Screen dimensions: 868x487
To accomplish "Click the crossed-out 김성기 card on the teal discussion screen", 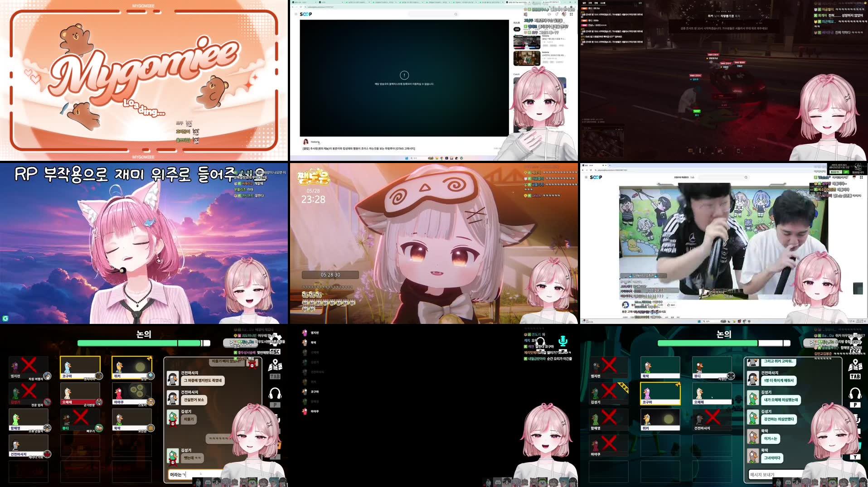I will tap(608, 394).
